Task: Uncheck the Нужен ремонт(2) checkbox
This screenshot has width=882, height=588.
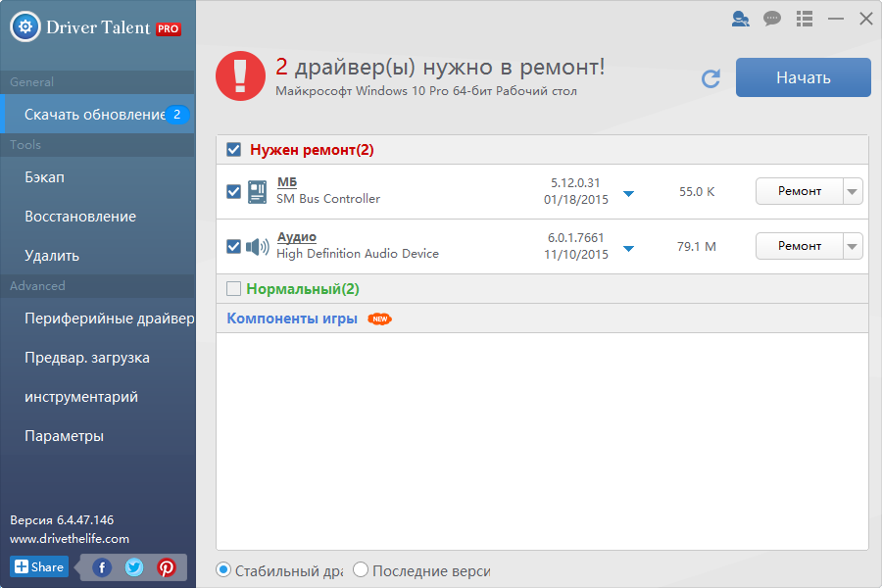Action: pyautogui.click(x=232, y=149)
